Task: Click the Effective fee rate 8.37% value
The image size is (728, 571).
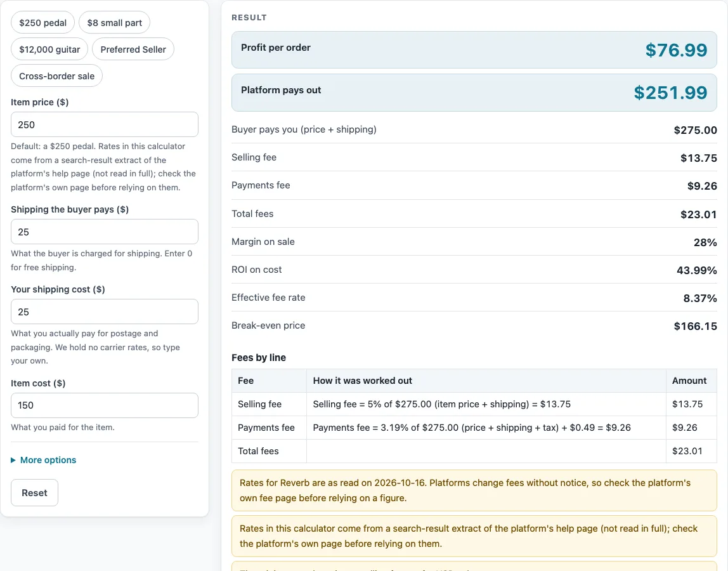Action: tap(699, 298)
